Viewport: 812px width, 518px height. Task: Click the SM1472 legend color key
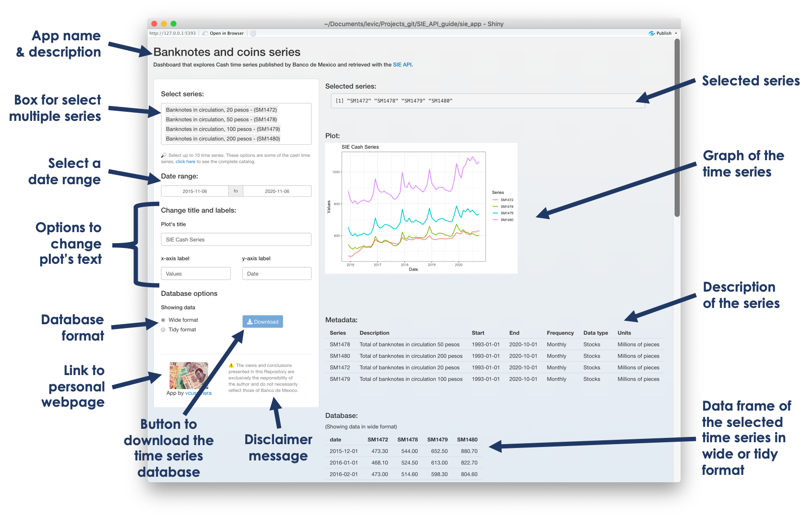495,200
